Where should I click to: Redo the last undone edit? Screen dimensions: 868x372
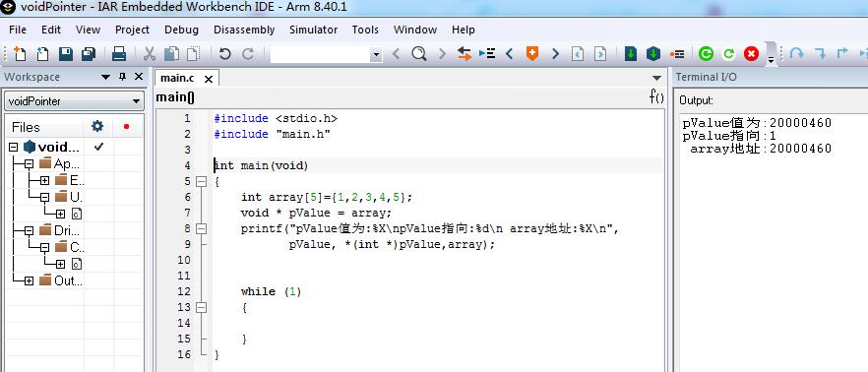click(x=248, y=54)
